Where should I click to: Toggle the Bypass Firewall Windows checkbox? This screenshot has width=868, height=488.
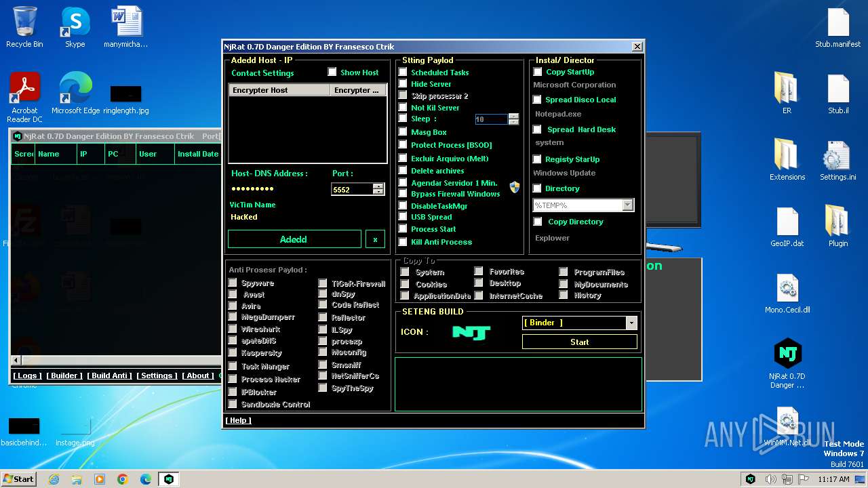pos(403,194)
